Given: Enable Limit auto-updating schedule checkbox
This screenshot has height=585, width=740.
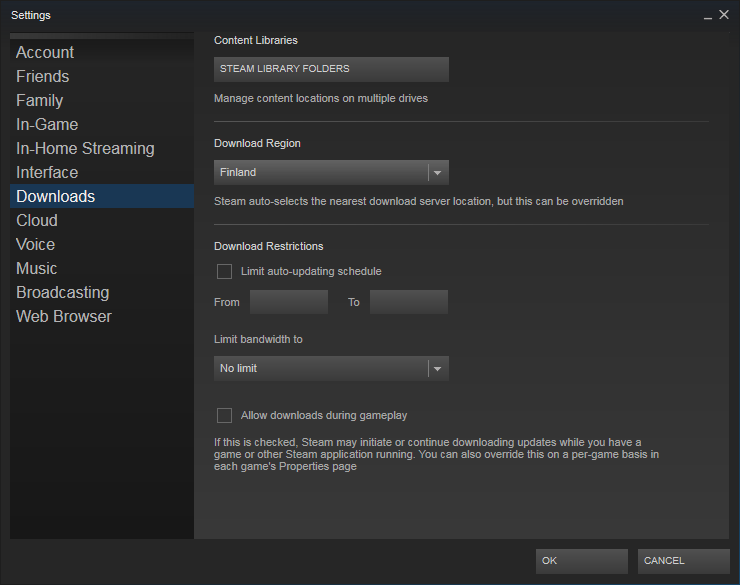Looking at the screenshot, I should 224,271.
